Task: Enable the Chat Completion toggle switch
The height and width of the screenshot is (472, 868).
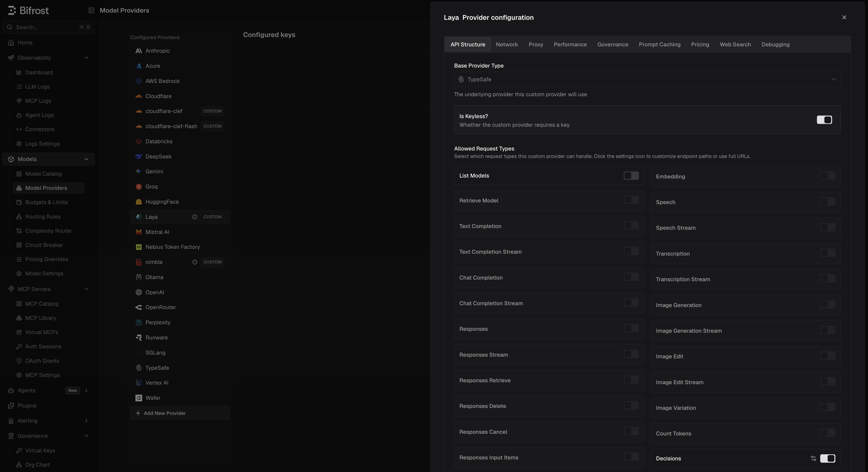Action: pos(631,277)
